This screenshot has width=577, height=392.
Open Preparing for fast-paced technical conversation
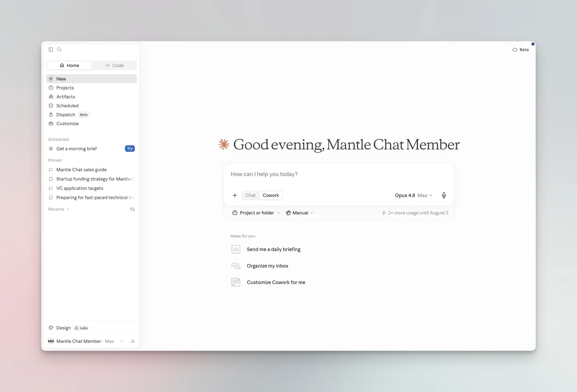point(92,197)
